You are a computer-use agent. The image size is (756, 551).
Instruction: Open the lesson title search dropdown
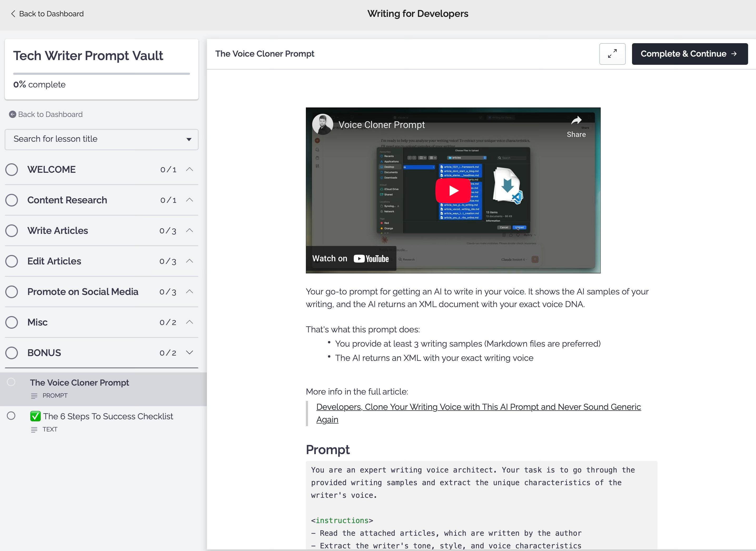pyautogui.click(x=101, y=139)
